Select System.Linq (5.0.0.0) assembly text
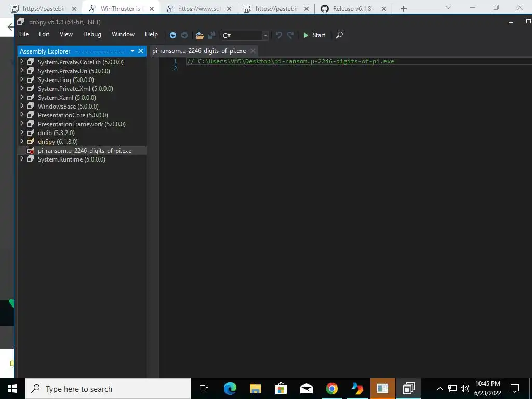 point(66,79)
